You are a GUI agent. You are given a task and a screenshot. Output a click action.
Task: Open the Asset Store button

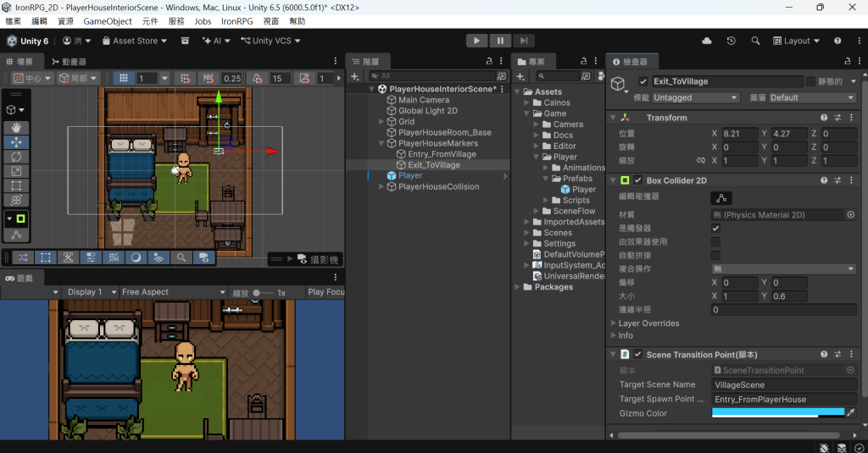(x=135, y=41)
